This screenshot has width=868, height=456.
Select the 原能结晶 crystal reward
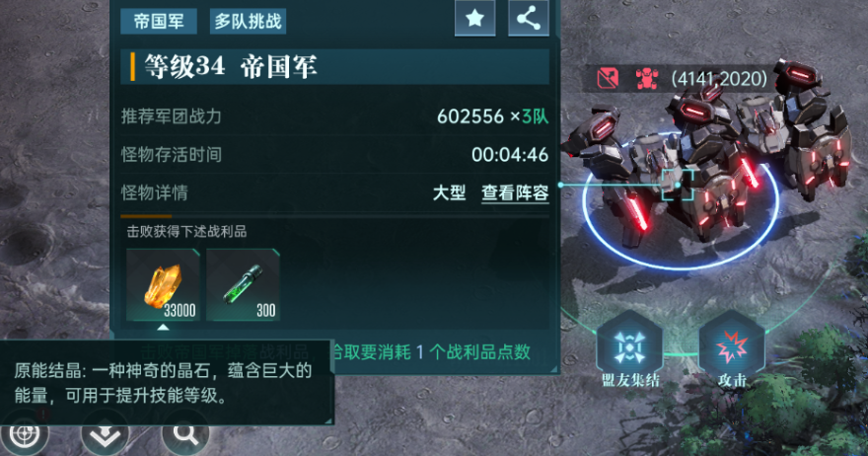point(164,285)
